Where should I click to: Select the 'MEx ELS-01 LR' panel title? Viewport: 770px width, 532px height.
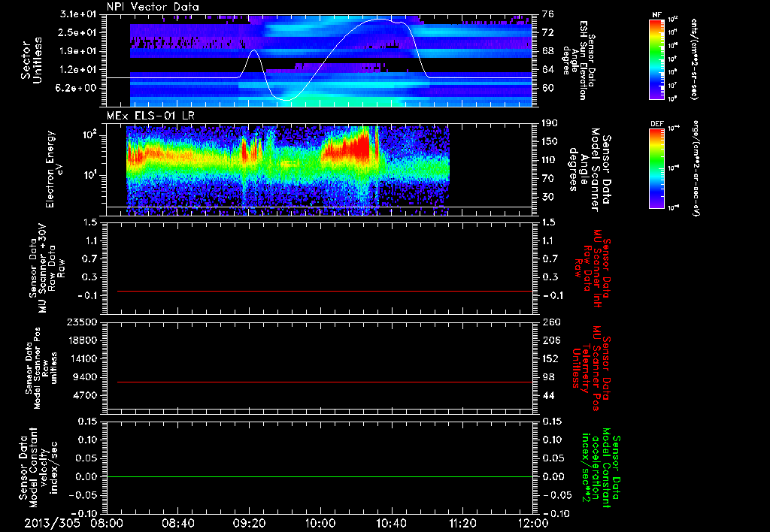click(x=150, y=116)
